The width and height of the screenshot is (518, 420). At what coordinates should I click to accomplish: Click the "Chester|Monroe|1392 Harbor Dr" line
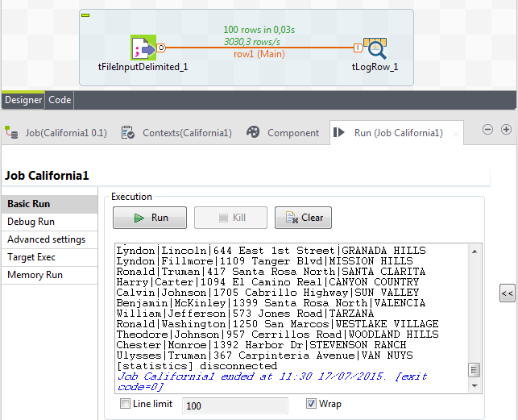coord(261,345)
